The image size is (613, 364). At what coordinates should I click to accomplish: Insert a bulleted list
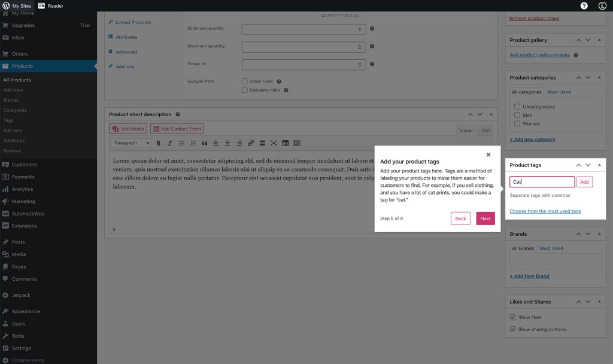point(181,143)
